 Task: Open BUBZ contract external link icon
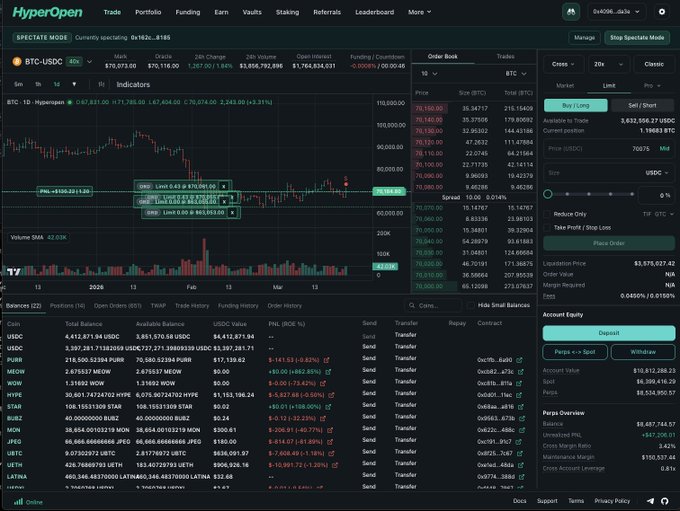[522, 419]
